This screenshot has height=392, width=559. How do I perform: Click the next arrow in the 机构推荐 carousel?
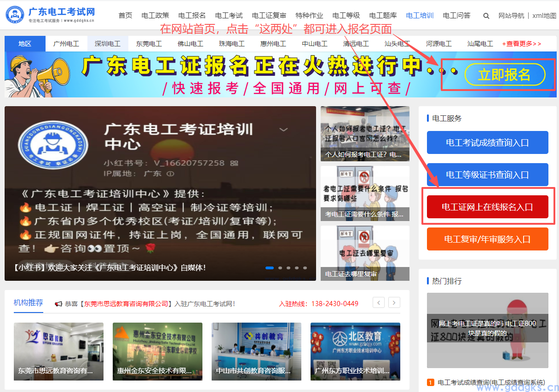[394, 302]
